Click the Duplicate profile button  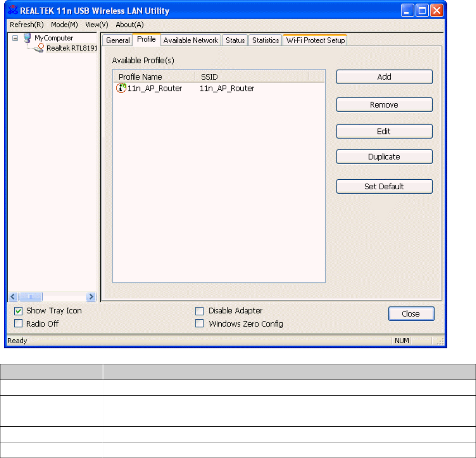point(385,157)
